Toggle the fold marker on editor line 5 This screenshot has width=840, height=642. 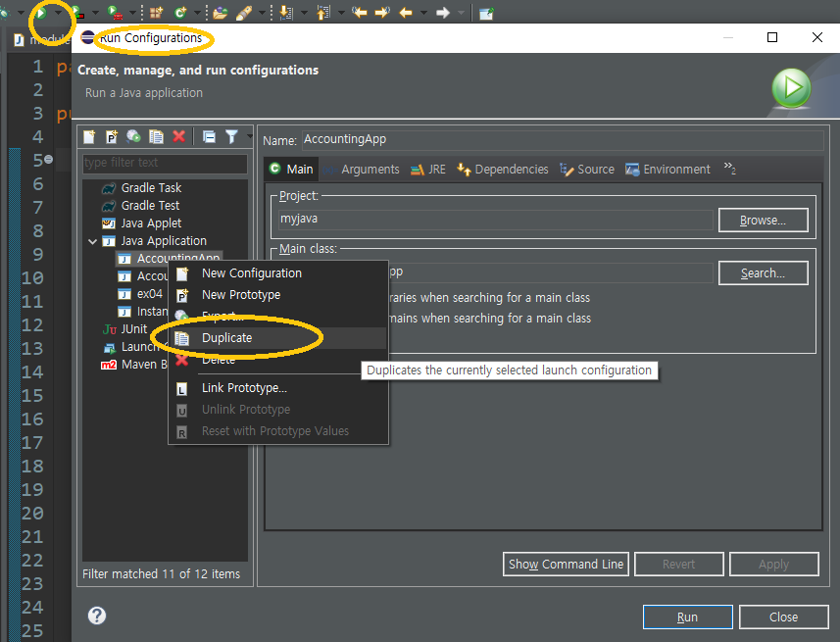pos(49,160)
